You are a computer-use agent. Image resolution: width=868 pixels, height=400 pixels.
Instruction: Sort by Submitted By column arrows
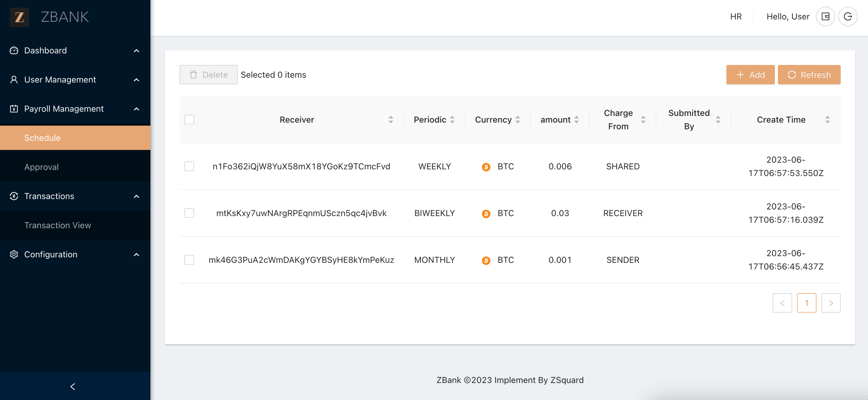click(718, 120)
